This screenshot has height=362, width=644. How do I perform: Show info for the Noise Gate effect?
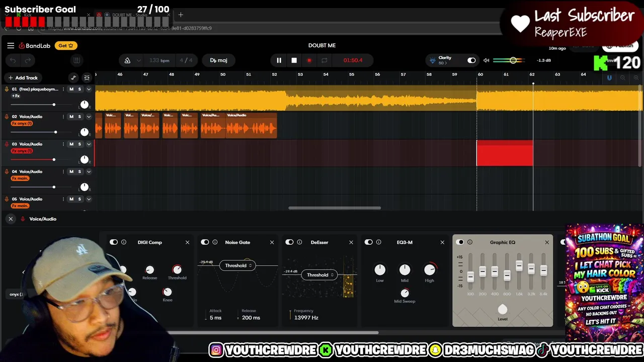[215, 242]
